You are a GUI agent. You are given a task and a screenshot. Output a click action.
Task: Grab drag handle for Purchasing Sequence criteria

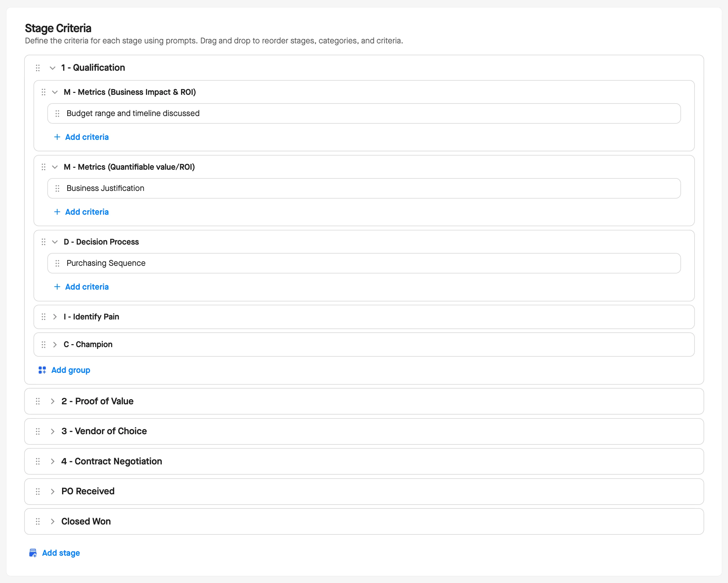coord(58,263)
